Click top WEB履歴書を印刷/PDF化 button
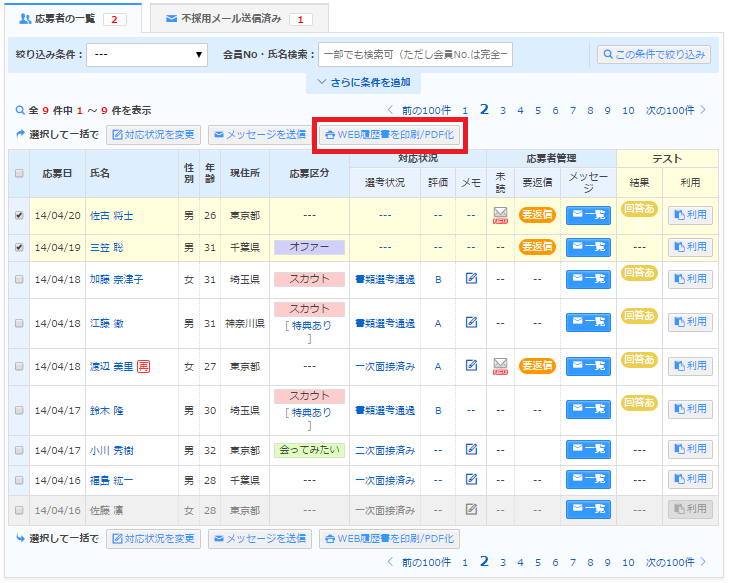This screenshot has height=583, width=730. click(x=390, y=135)
